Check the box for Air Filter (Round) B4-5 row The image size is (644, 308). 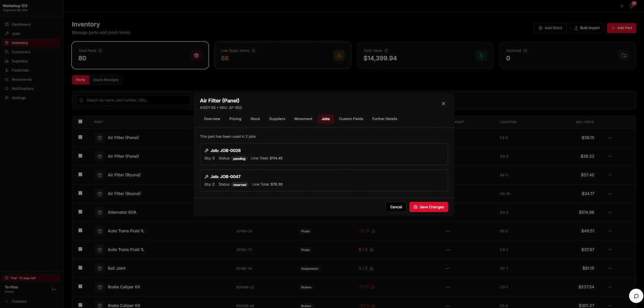(x=80, y=175)
